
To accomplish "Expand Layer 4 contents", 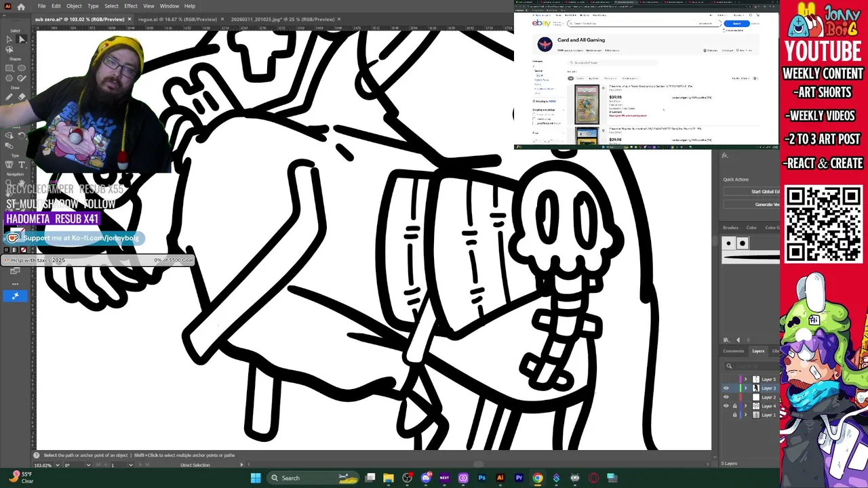I will coord(745,406).
